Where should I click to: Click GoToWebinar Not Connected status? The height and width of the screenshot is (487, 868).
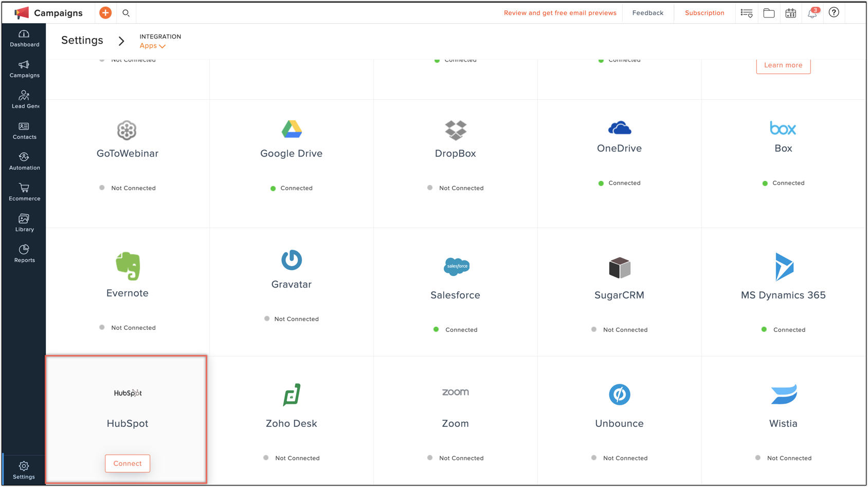click(128, 188)
